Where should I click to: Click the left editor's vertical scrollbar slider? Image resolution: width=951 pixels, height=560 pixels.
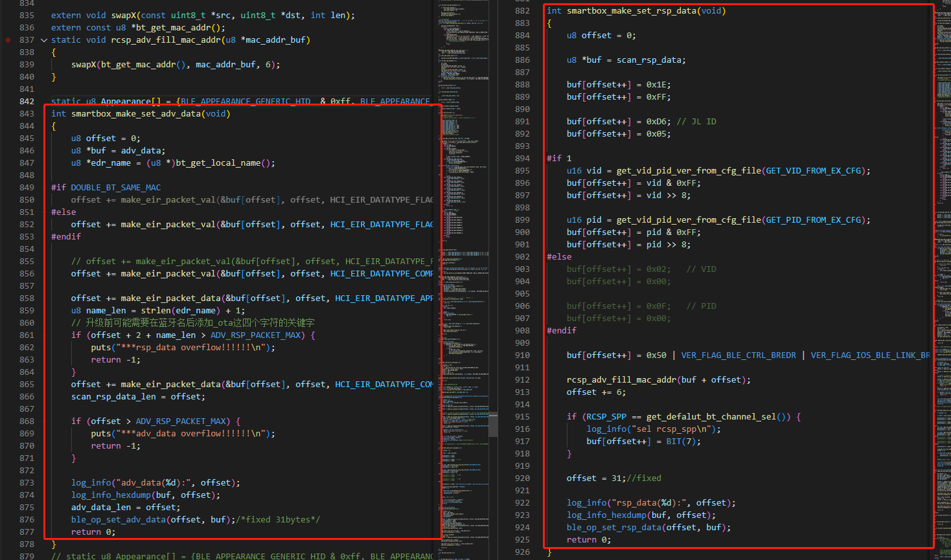[x=494, y=424]
